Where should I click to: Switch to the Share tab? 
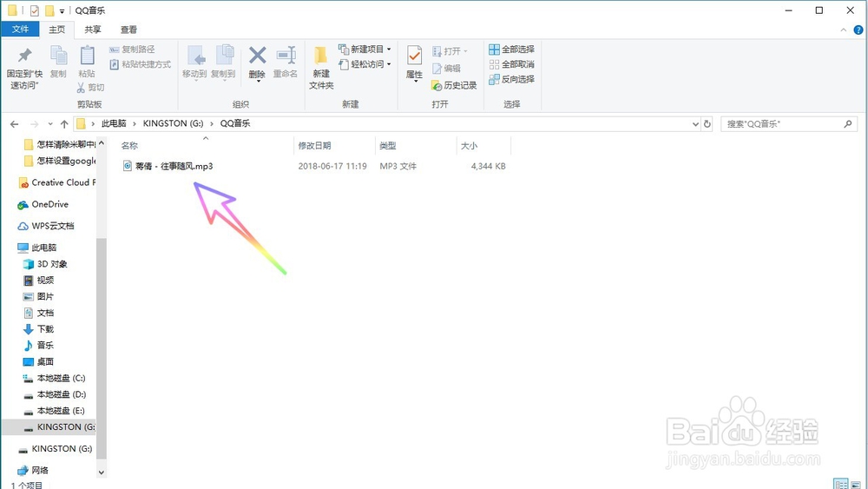pyautogui.click(x=93, y=30)
